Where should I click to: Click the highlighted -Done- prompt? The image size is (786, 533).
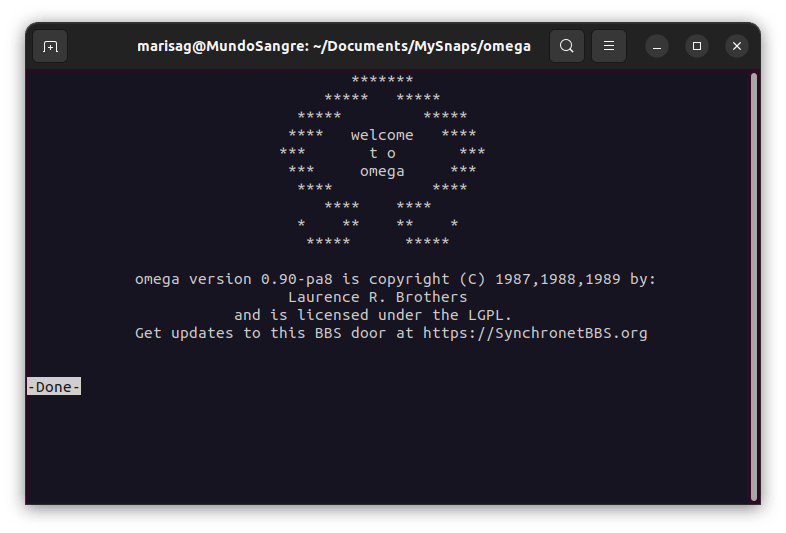54,387
